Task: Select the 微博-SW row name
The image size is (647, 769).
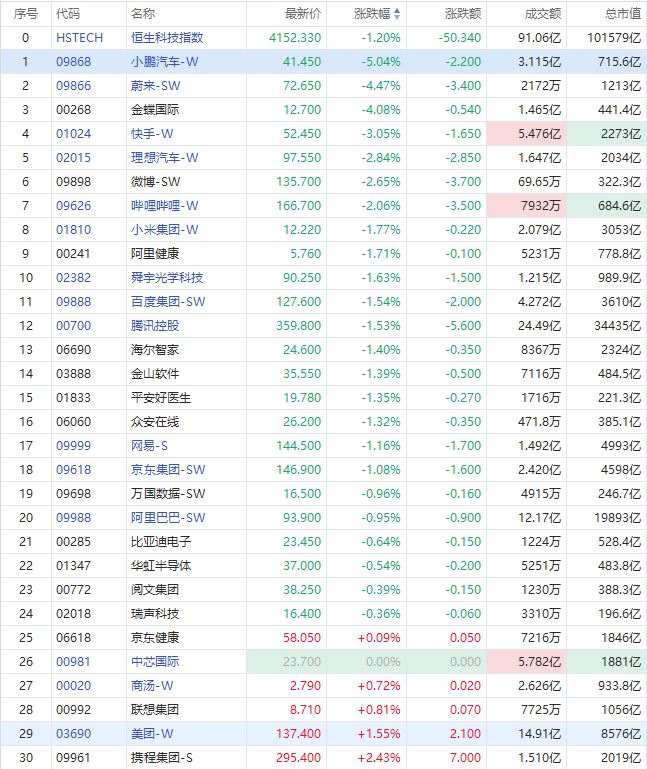Action: tap(155, 182)
